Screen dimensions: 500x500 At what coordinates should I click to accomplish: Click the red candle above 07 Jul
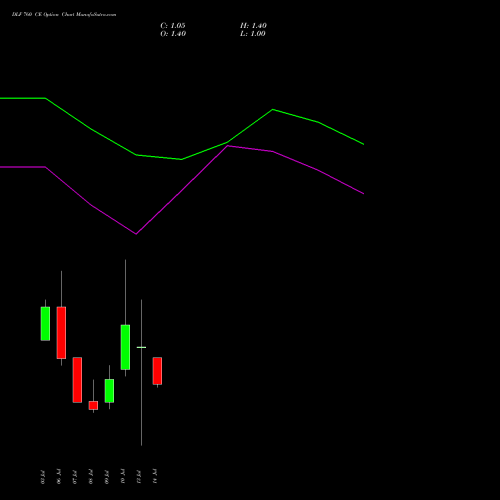point(77,380)
